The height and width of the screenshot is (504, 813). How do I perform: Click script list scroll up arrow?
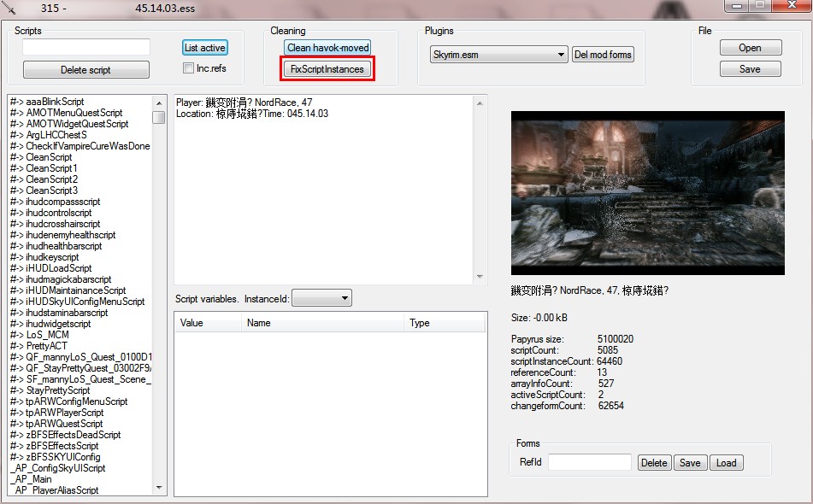pos(159,103)
